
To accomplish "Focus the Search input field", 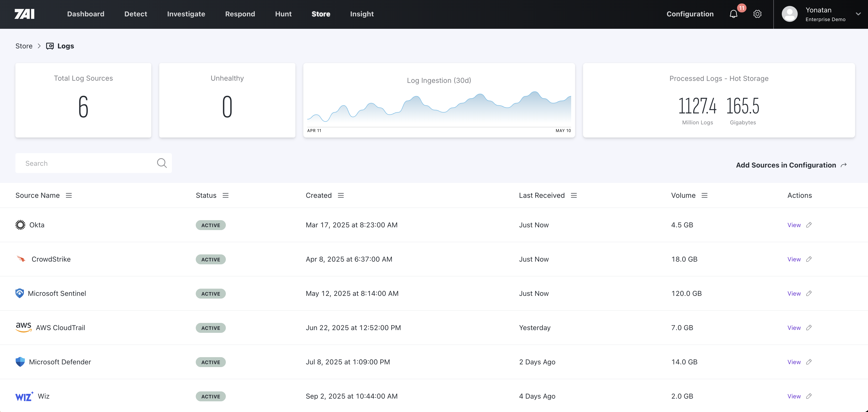I will [93, 163].
